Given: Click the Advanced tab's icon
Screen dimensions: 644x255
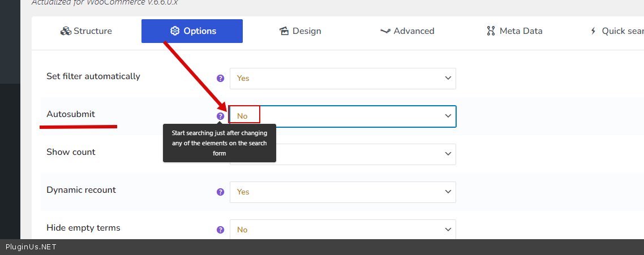Looking at the screenshot, I should click(385, 31).
